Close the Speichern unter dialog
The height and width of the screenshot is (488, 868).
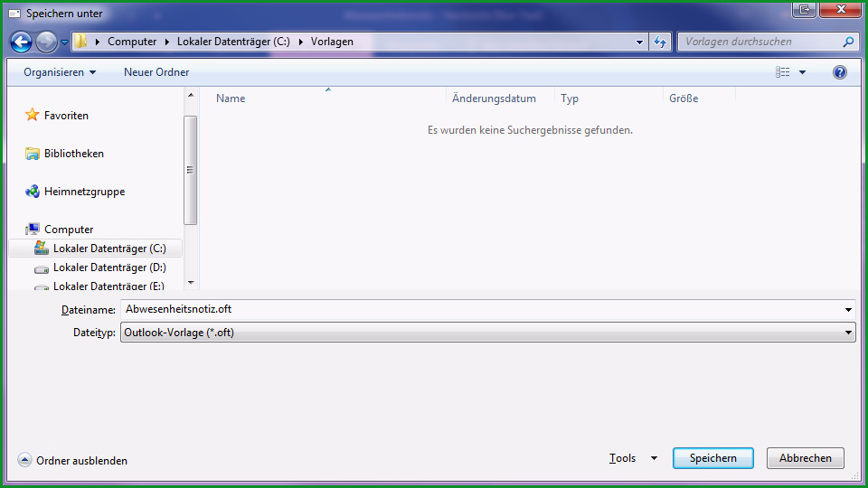[840, 9]
